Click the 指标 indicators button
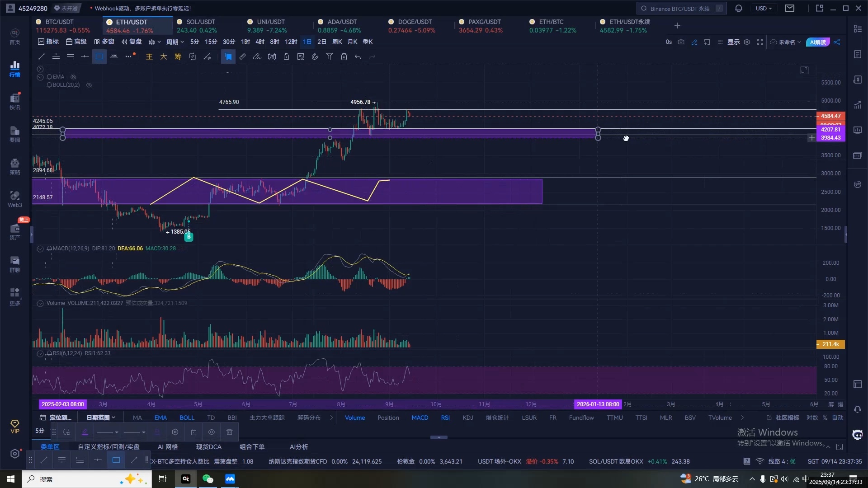868x488 pixels. click(48, 42)
